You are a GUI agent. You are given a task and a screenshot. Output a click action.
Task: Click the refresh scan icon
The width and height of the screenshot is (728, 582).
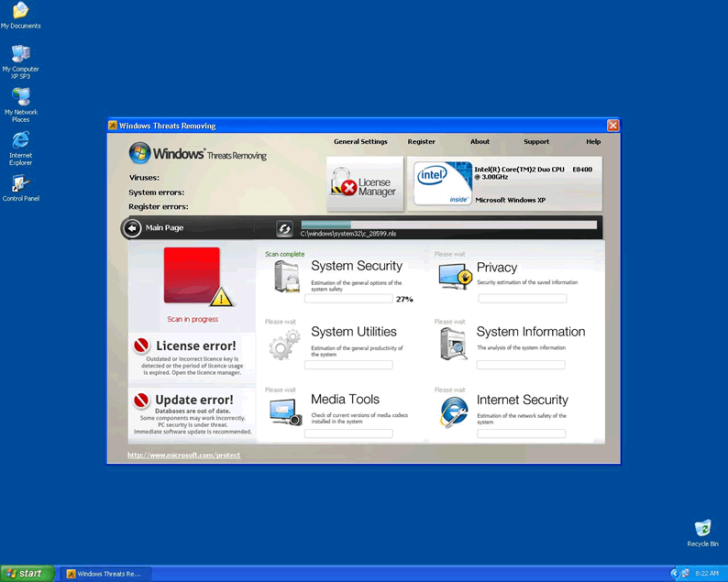[284, 228]
